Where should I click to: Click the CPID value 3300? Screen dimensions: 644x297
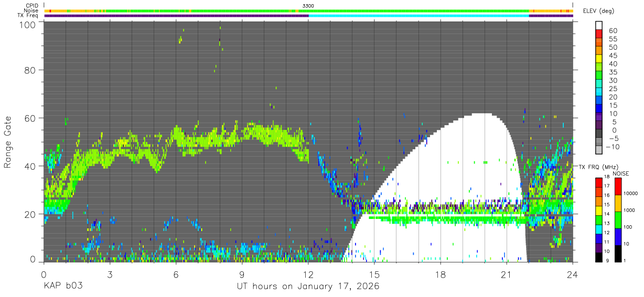tap(308, 6)
